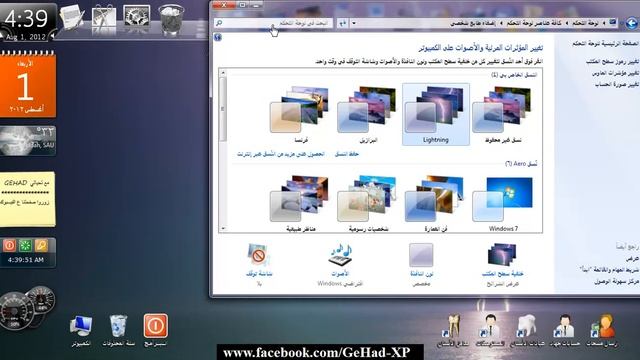The height and width of the screenshot is (360, 640).
Task: Click the orange calendar gadget
Action: (28, 84)
